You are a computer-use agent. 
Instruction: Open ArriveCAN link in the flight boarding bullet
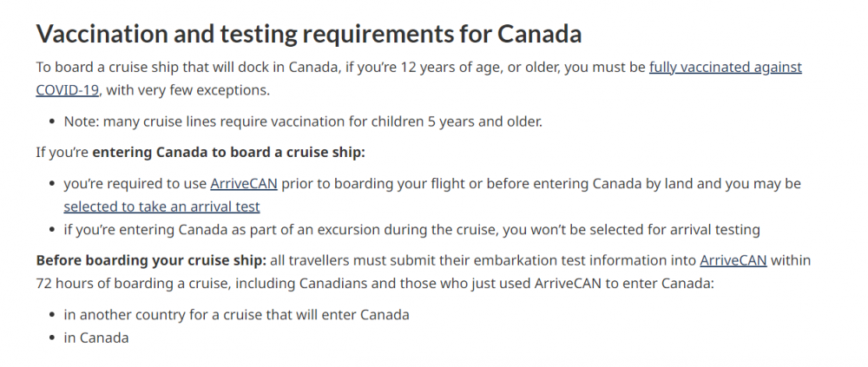pyautogui.click(x=244, y=184)
